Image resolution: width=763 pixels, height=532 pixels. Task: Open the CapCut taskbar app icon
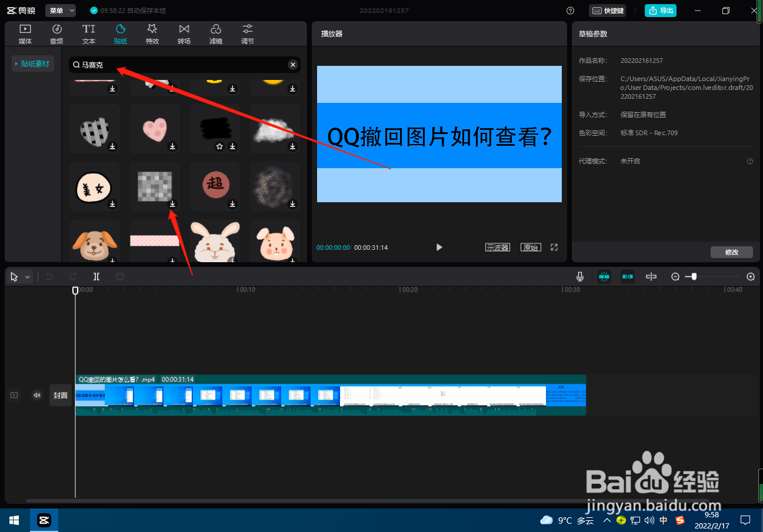pyautogui.click(x=44, y=520)
